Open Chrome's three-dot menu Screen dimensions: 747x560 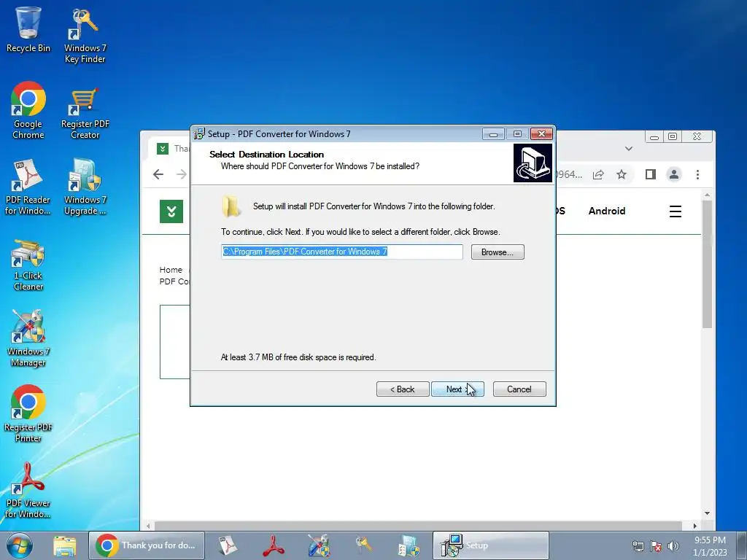coord(697,174)
